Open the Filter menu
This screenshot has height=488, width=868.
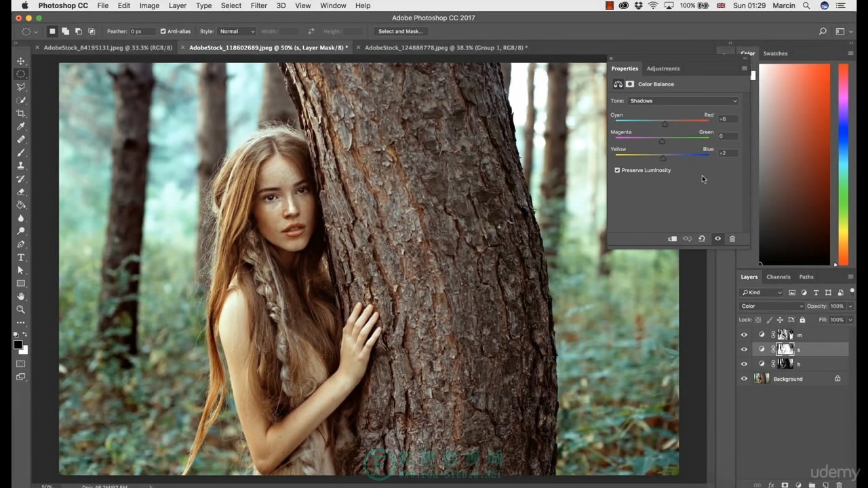pyautogui.click(x=258, y=5)
